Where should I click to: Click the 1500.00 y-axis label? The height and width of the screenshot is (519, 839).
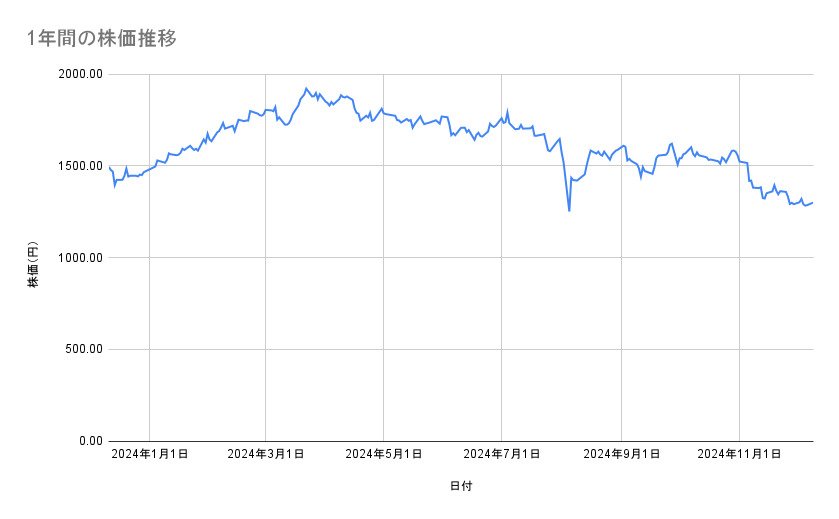[82, 166]
